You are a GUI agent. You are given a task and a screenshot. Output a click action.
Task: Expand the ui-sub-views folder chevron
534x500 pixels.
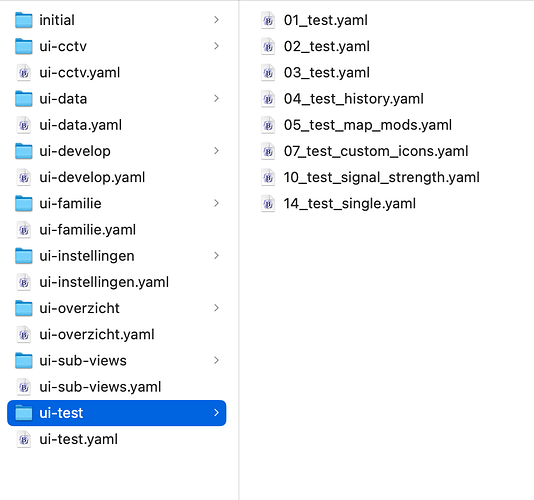click(216, 360)
